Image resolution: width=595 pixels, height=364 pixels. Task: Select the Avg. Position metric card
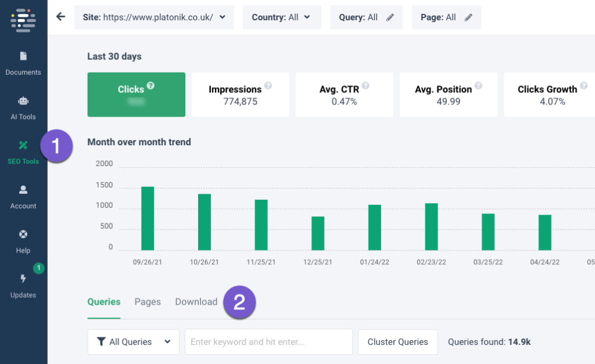(x=449, y=95)
